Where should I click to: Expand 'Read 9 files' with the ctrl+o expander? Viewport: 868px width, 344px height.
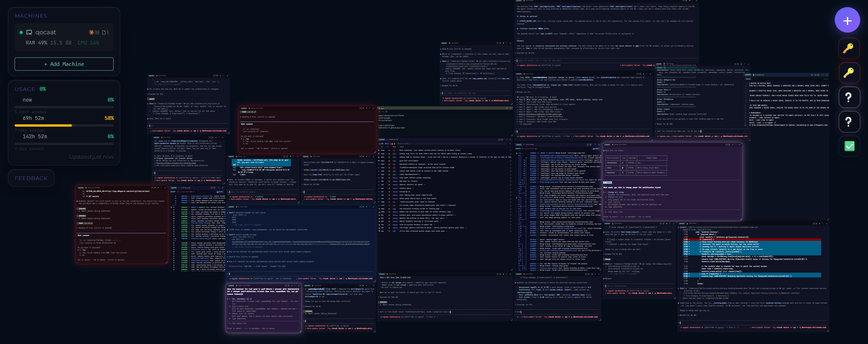point(457,49)
